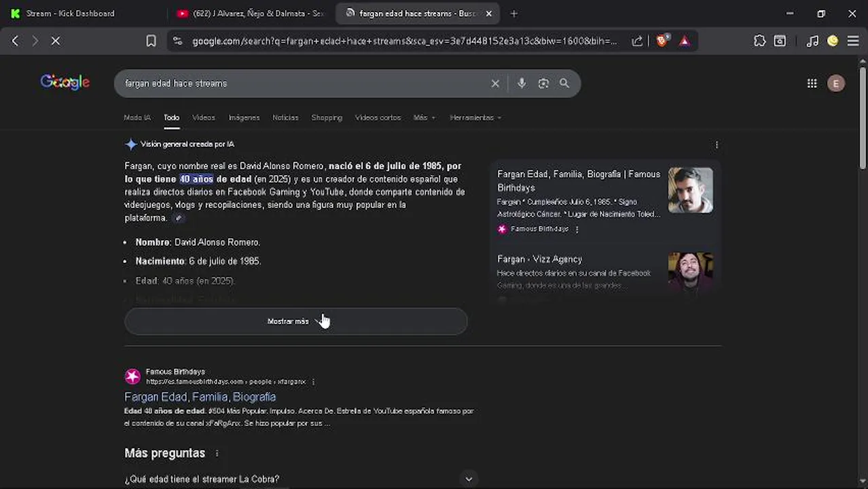Viewport: 868px width, 489px height.
Task: Open the share page icon
Action: (x=637, y=41)
